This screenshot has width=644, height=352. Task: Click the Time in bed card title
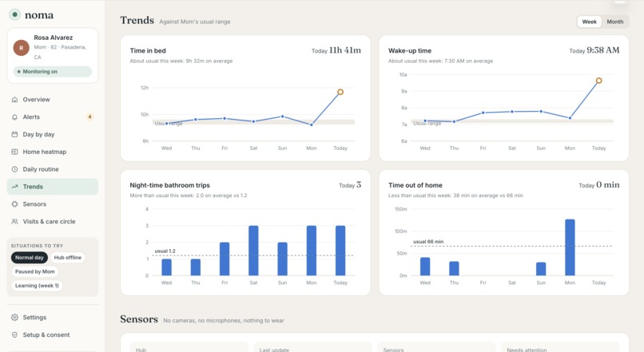148,50
